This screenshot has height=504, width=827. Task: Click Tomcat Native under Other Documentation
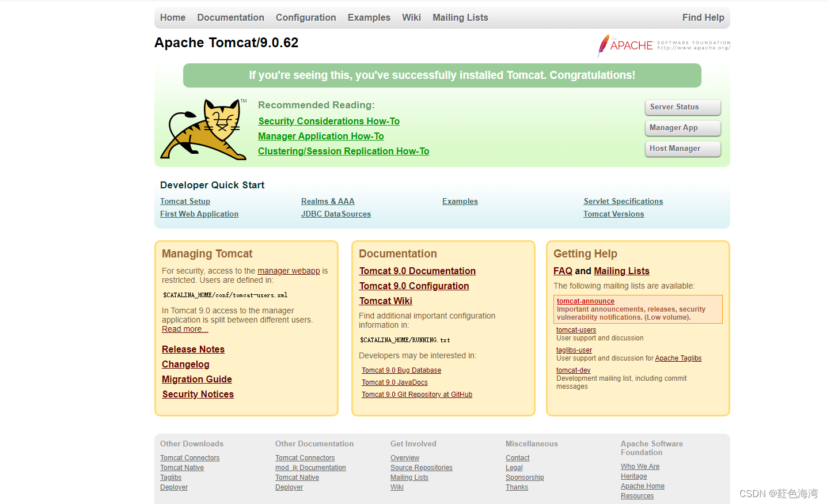[297, 478]
